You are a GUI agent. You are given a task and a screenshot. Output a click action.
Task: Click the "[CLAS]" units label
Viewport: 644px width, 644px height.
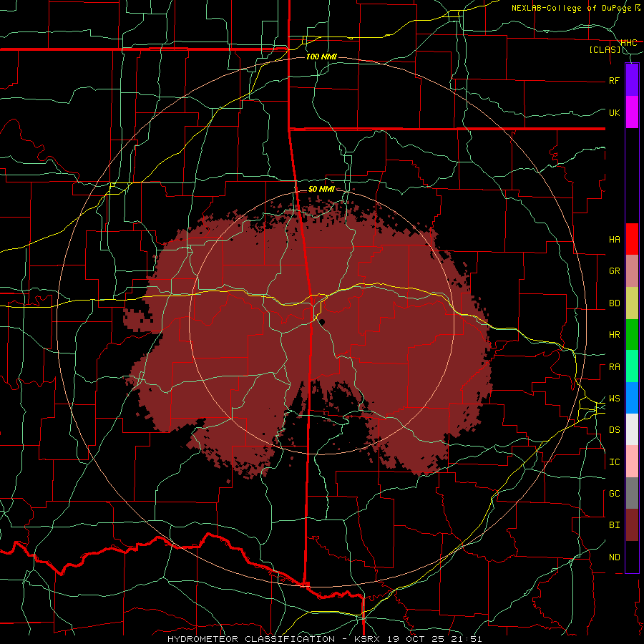tap(605, 50)
